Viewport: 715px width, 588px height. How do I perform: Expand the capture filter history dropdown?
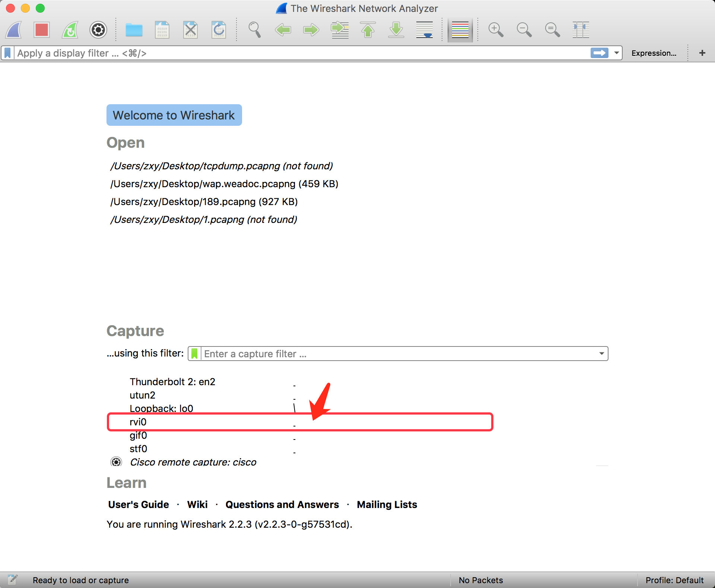click(x=601, y=354)
